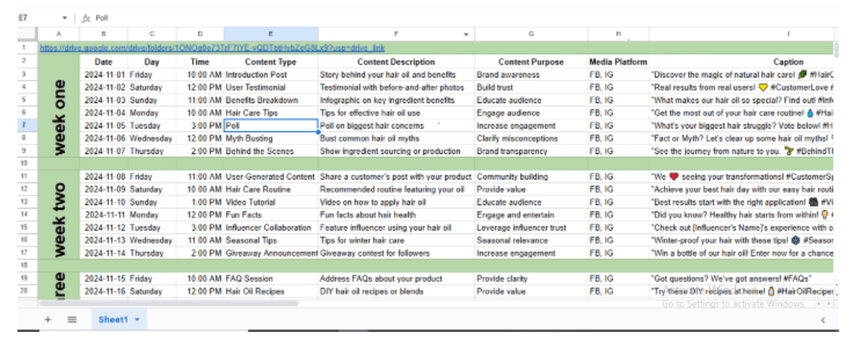Select the week two merged cell

[58, 215]
